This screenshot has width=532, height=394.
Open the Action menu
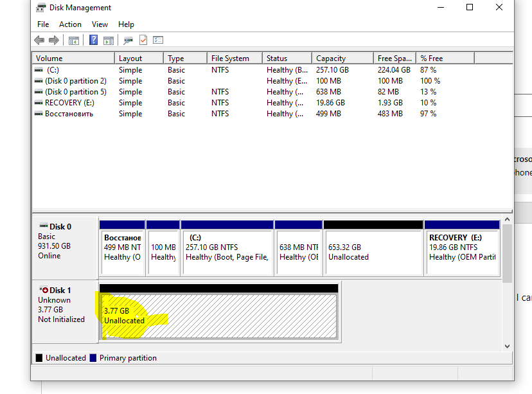click(70, 24)
